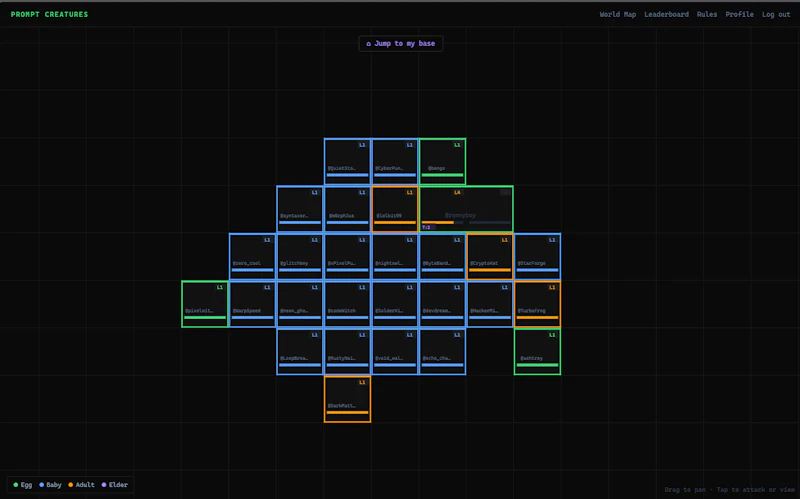This screenshot has height=499, width=800.
Task: Click the PROMPT CREATURES logo
Action: [49, 14]
